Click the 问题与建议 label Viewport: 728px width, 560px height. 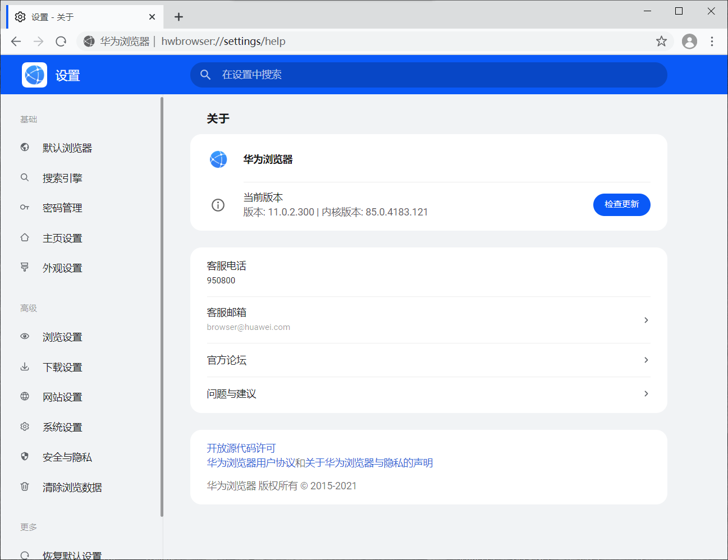click(231, 393)
